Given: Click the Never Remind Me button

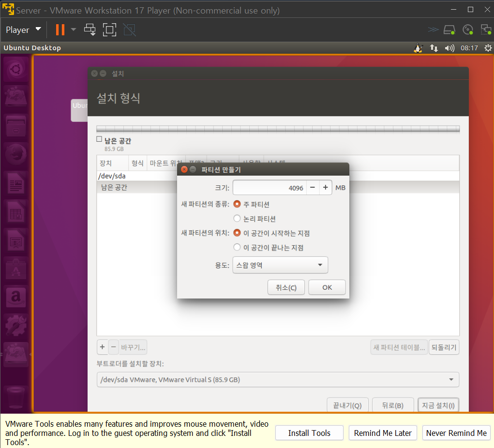Looking at the screenshot, I should click(x=457, y=433).
